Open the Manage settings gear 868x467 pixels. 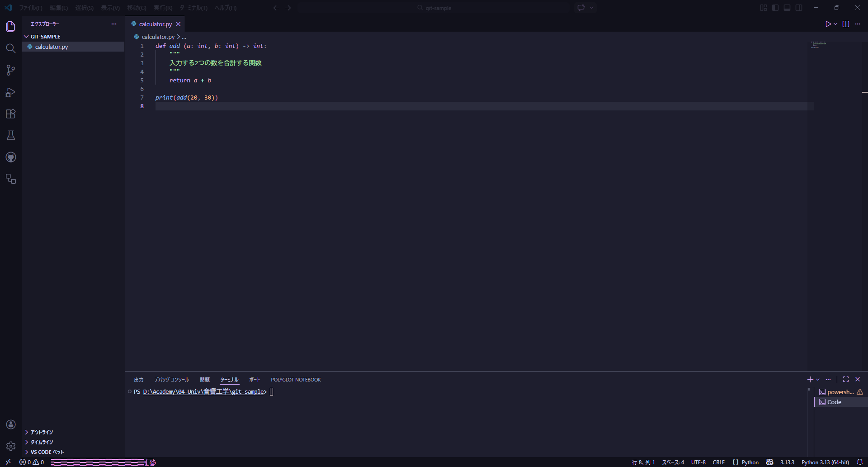[11, 446]
